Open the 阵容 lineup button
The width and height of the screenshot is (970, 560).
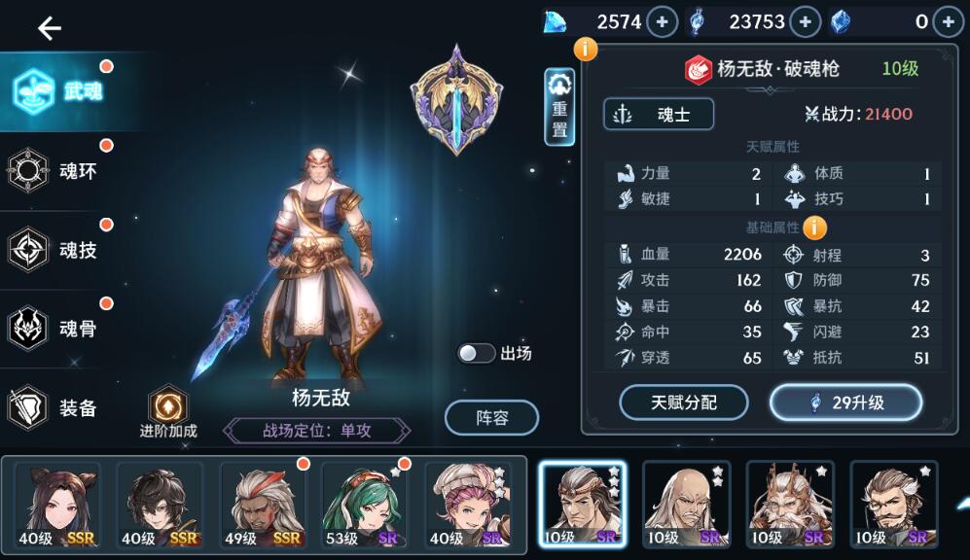pyautogui.click(x=491, y=418)
